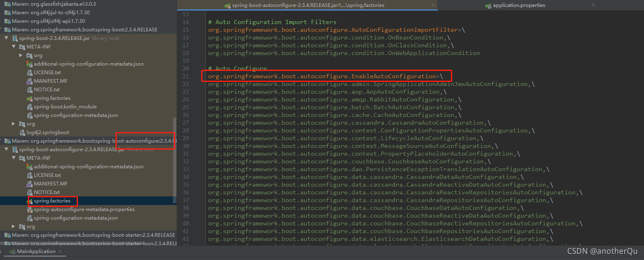Open spring-autoconfigure-metadata.properties file
644x260 pixels.
tap(84, 209)
